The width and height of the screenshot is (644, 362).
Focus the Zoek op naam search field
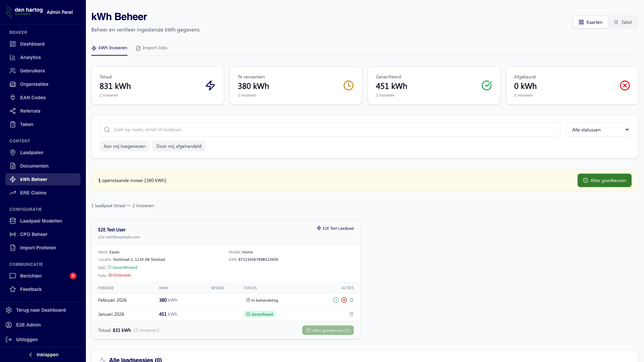pyautogui.click(x=330, y=129)
